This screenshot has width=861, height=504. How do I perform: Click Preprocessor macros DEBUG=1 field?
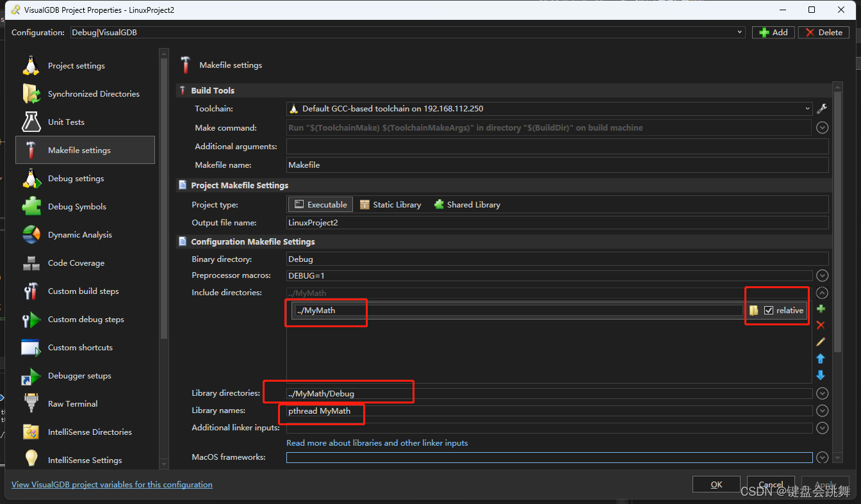pos(549,275)
